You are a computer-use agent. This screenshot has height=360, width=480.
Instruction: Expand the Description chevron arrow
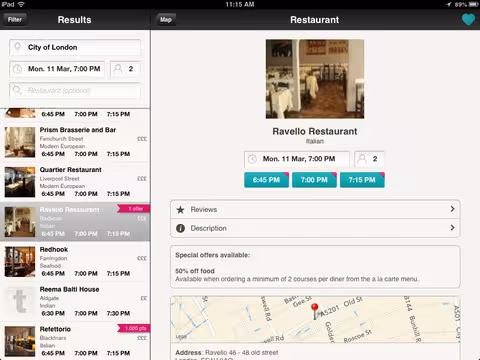point(452,228)
